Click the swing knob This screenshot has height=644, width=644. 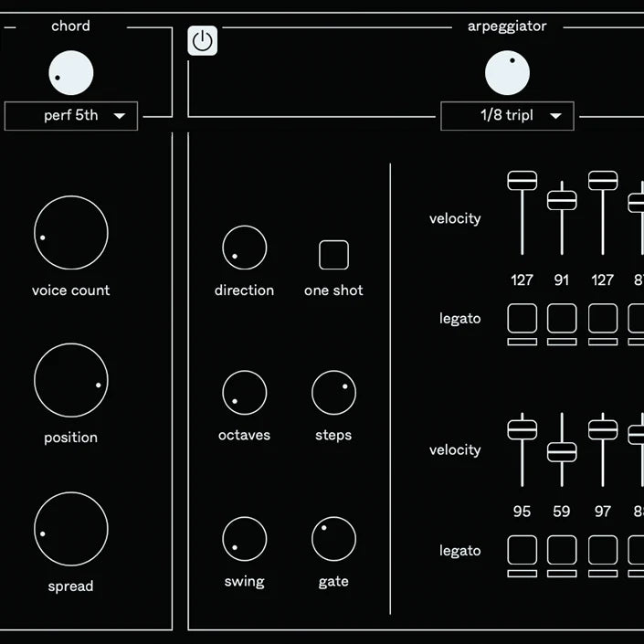244,539
